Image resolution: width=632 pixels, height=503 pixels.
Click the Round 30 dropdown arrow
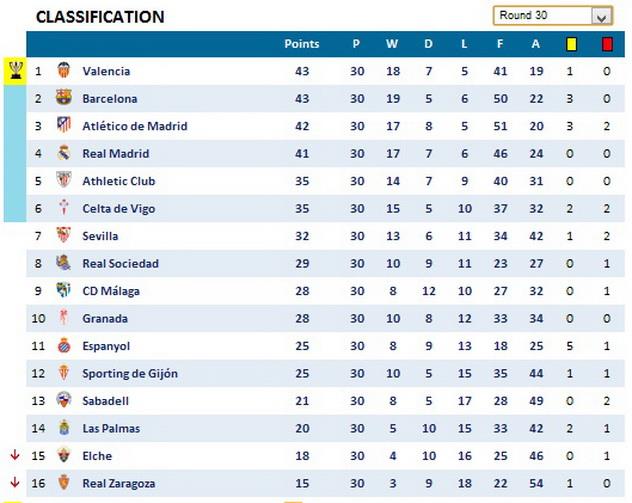601,16
